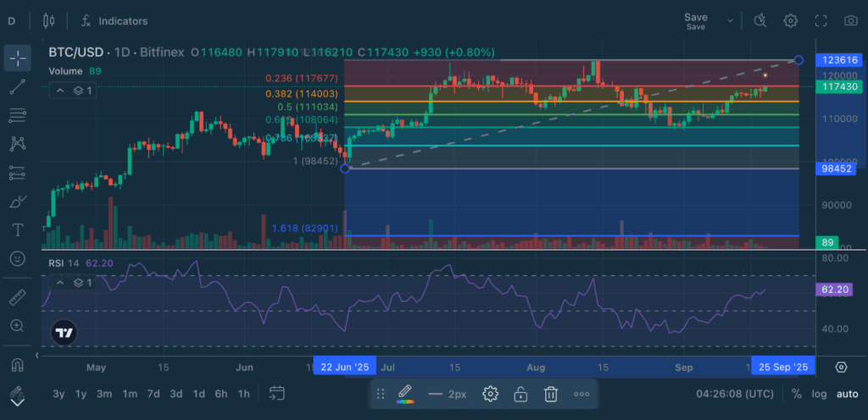868x420 pixels.
Task: Select the Text annotation tool
Action: (x=18, y=229)
